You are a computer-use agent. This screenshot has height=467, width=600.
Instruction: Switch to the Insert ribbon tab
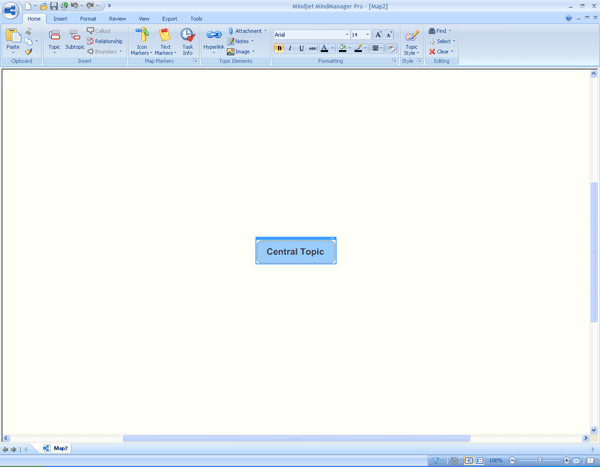point(60,18)
